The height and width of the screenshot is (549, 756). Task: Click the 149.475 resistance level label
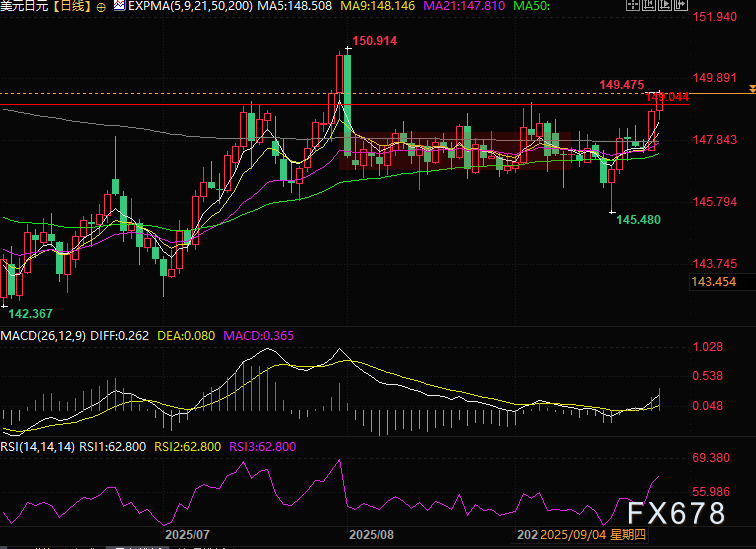(621, 86)
